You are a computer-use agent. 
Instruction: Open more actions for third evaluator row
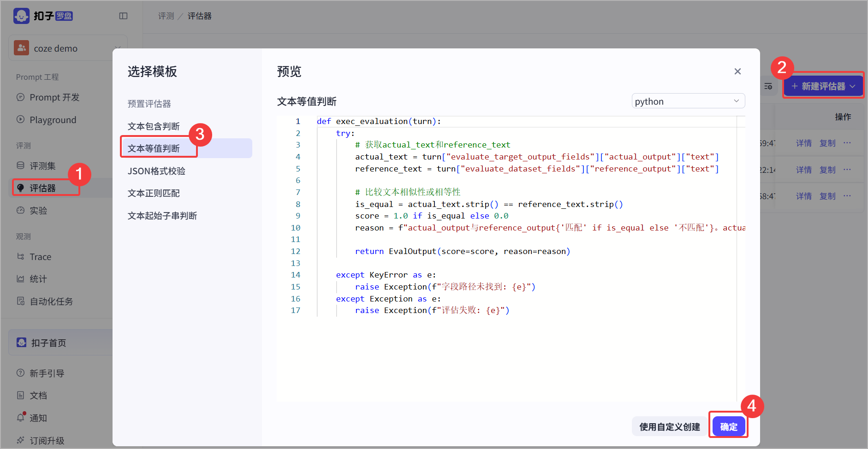click(847, 196)
